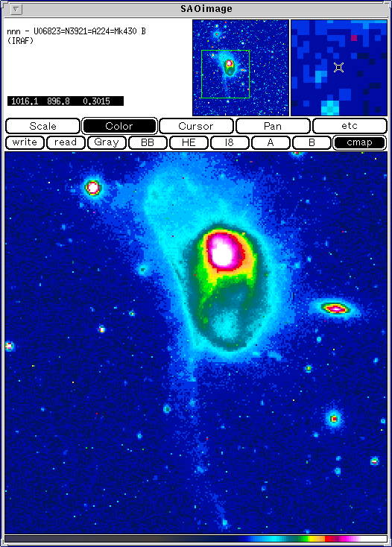Click the write color map button
This screenshot has height=547, width=392.
click(25, 142)
